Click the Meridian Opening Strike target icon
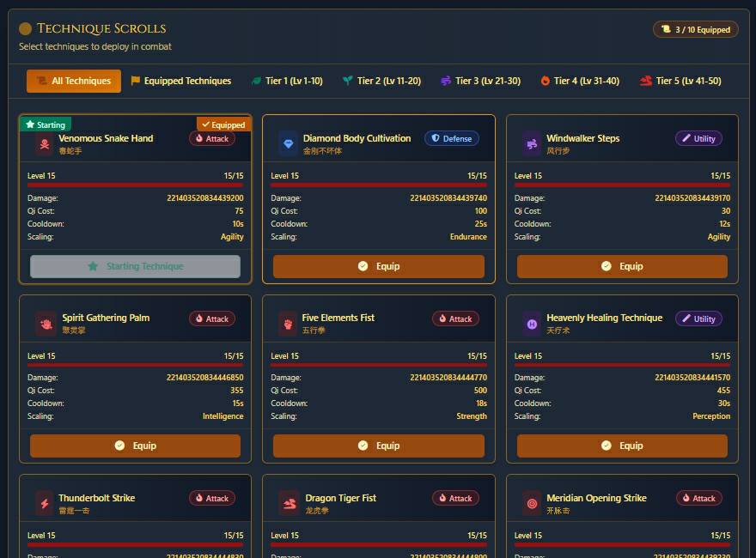The height and width of the screenshot is (558, 756). (532, 503)
